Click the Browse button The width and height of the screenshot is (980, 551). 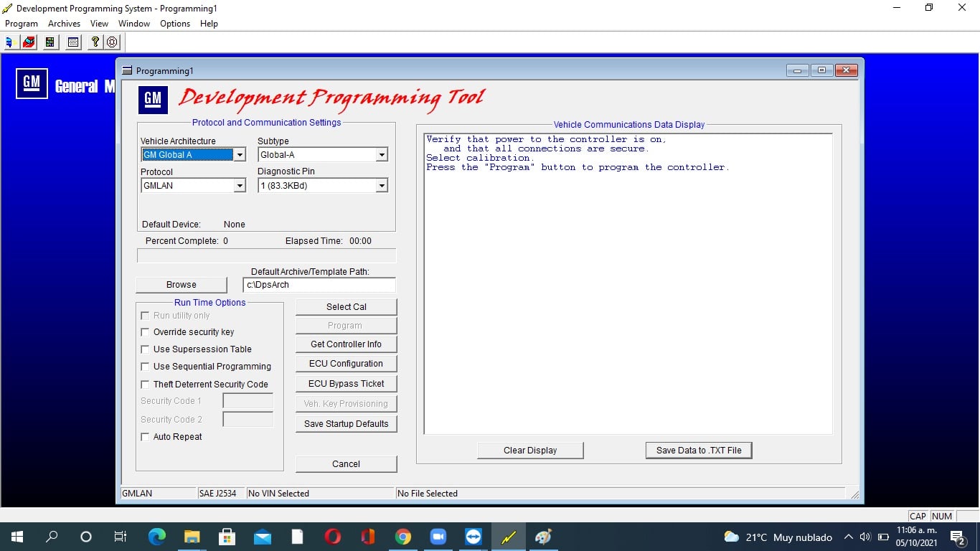(x=182, y=285)
